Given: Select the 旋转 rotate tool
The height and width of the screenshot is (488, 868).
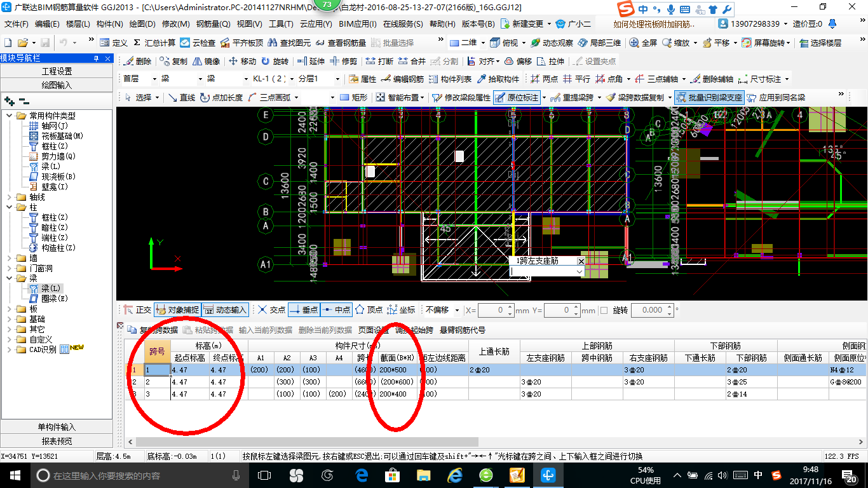Looking at the screenshot, I should click(275, 62).
